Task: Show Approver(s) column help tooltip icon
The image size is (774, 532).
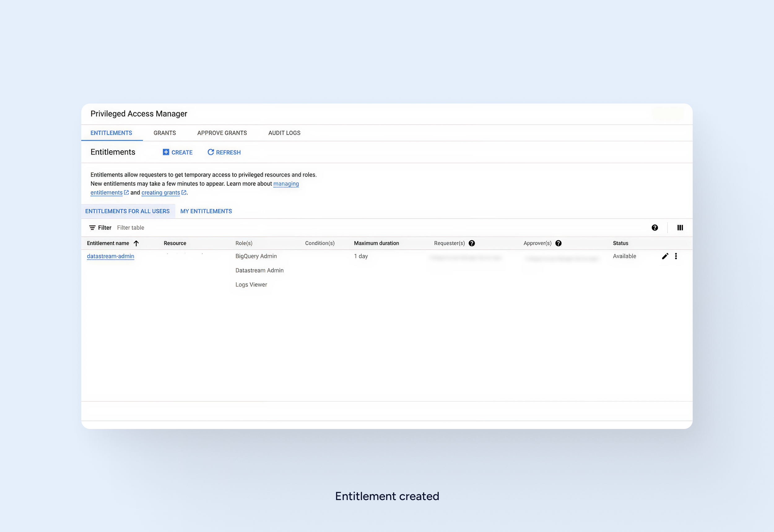Action: tap(558, 243)
